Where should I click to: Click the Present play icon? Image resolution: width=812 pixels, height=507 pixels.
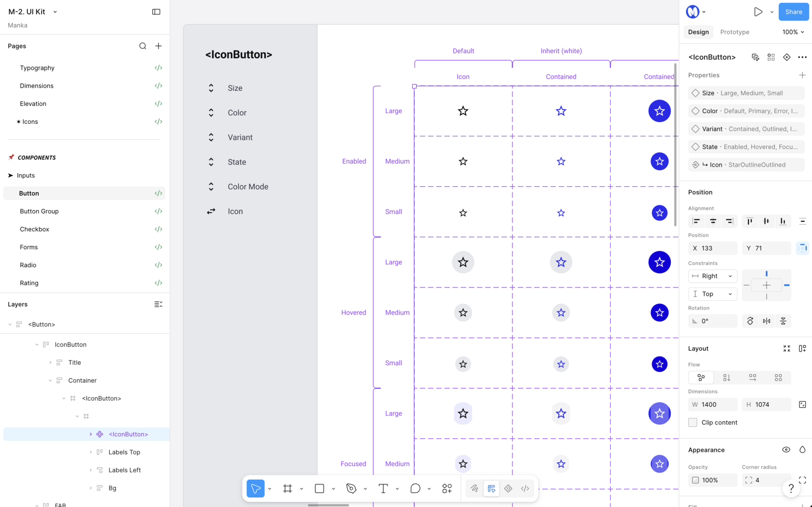click(x=758, y=12)
